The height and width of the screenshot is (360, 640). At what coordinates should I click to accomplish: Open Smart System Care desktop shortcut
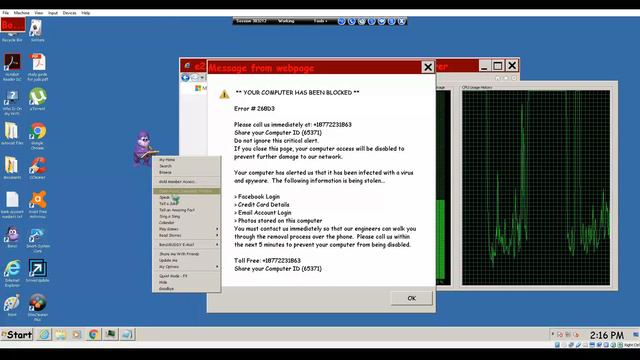click(x=38, y=240)
